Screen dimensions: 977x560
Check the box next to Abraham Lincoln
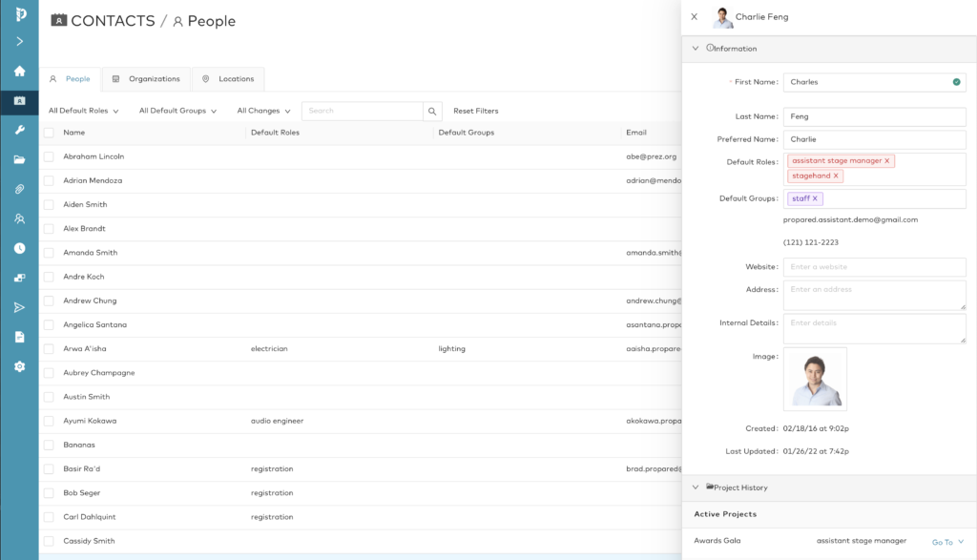49,156
